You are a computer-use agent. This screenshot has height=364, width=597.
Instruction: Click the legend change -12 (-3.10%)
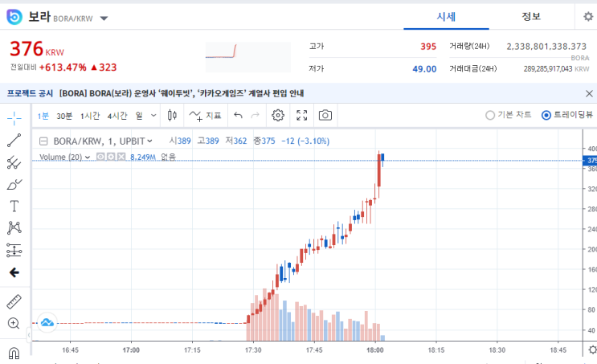click(x=305, y=141)
